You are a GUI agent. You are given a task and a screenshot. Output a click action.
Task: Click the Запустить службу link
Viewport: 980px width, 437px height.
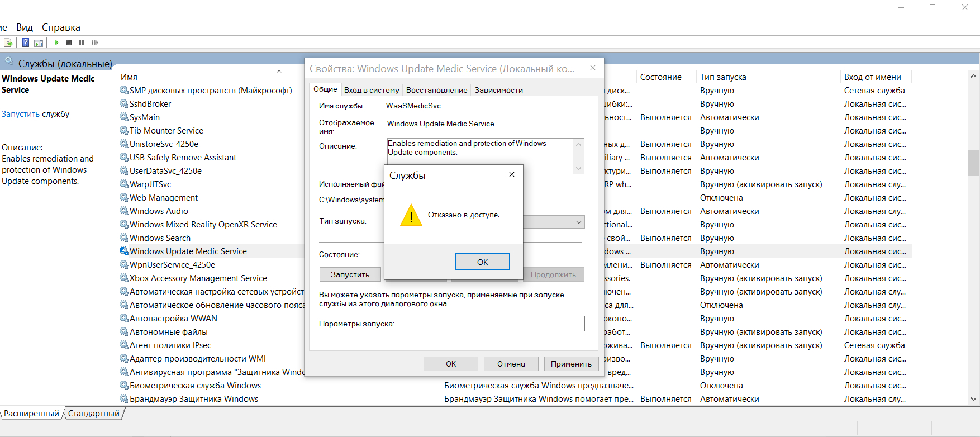click(21, 114)
